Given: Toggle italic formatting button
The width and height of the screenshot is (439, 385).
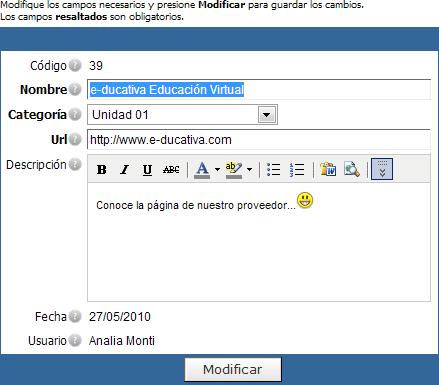Looking at the screenshot, I should (125, 170).
